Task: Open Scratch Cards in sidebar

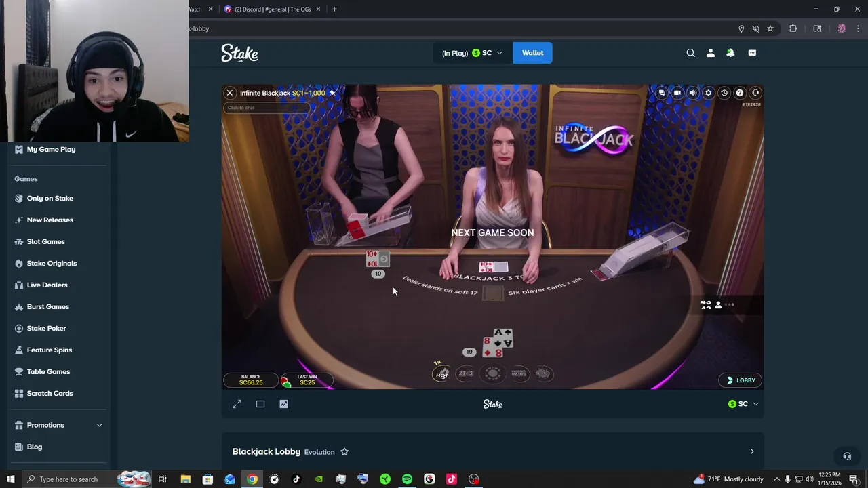Action: (50, 393)
